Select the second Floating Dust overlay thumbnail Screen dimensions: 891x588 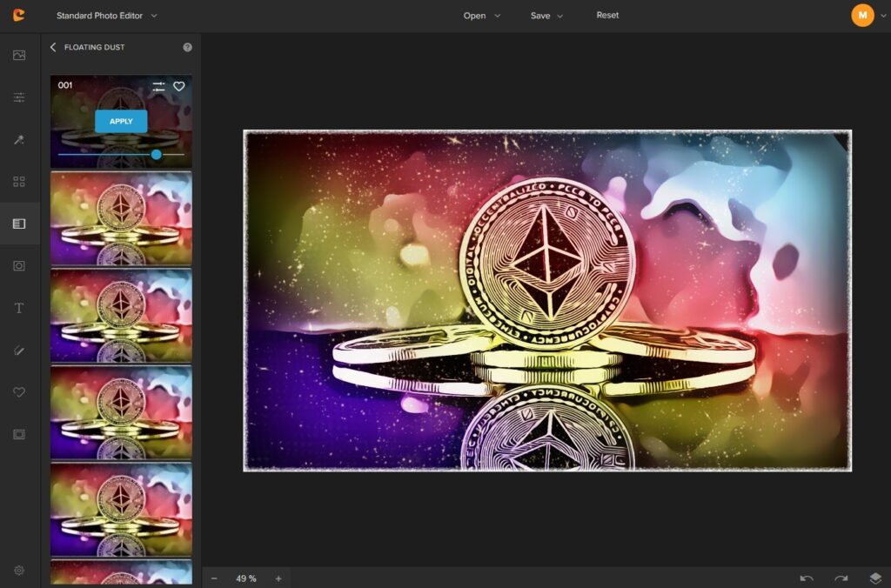click(121, 218)
